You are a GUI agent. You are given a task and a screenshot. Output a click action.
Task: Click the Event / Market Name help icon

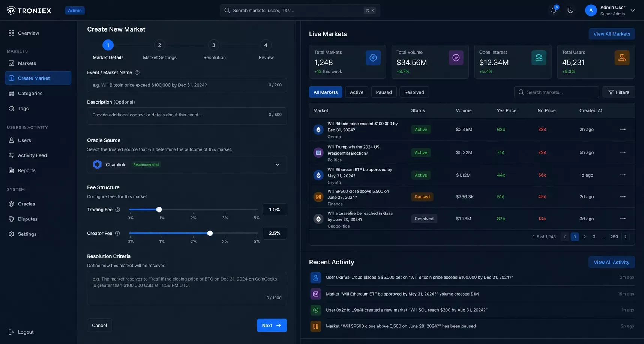(x=137, y=72)
